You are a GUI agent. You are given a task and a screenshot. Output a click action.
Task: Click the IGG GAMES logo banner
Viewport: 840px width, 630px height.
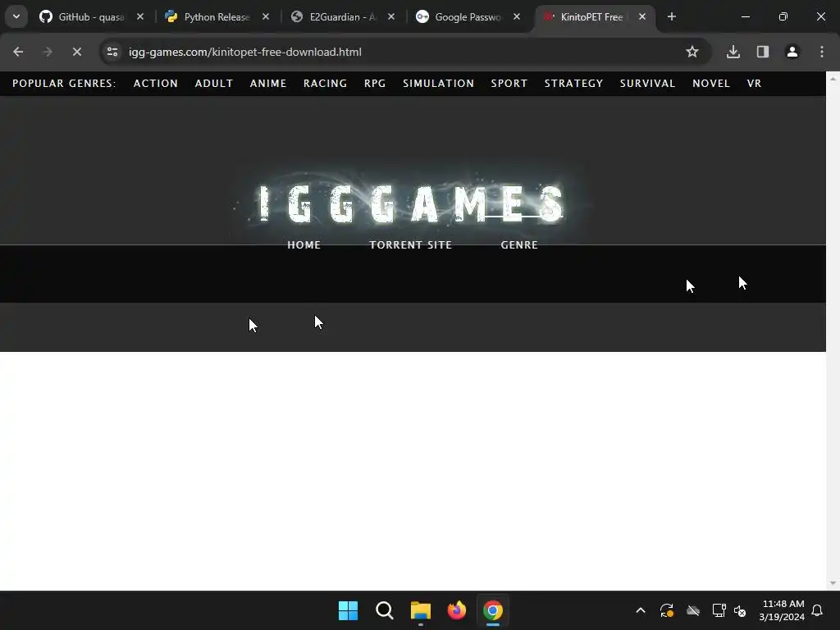(412, 203)
